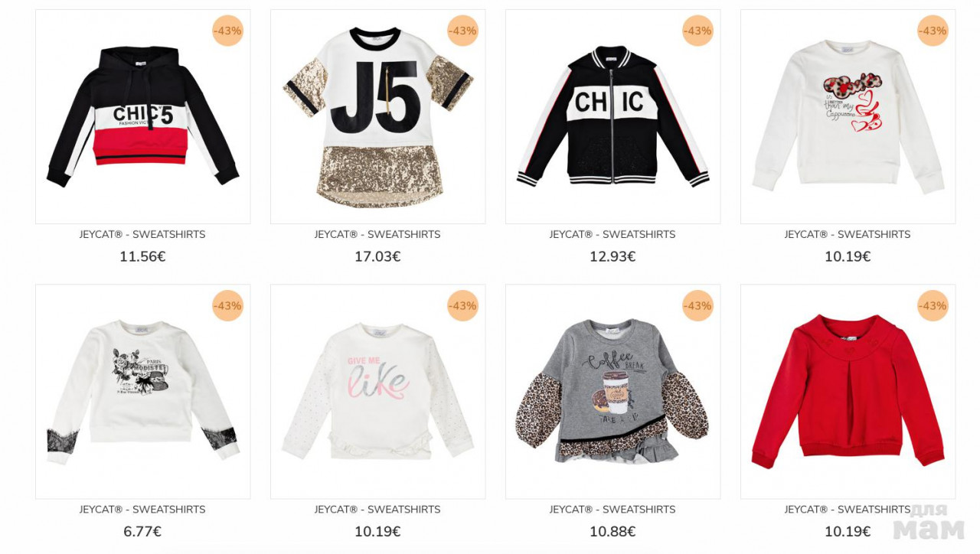
Task: Click the -43% badge on the red sweatshirt
Action: 933,305
